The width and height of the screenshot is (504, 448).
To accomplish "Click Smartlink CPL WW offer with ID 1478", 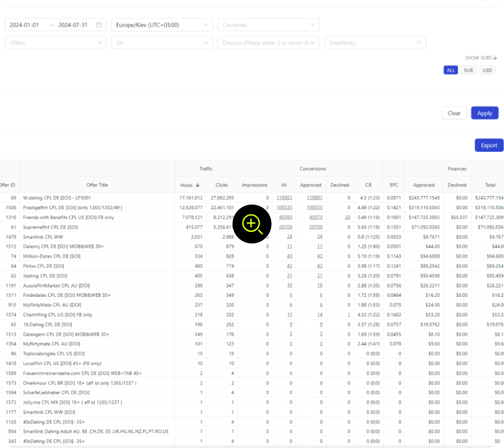I will 43,237.
